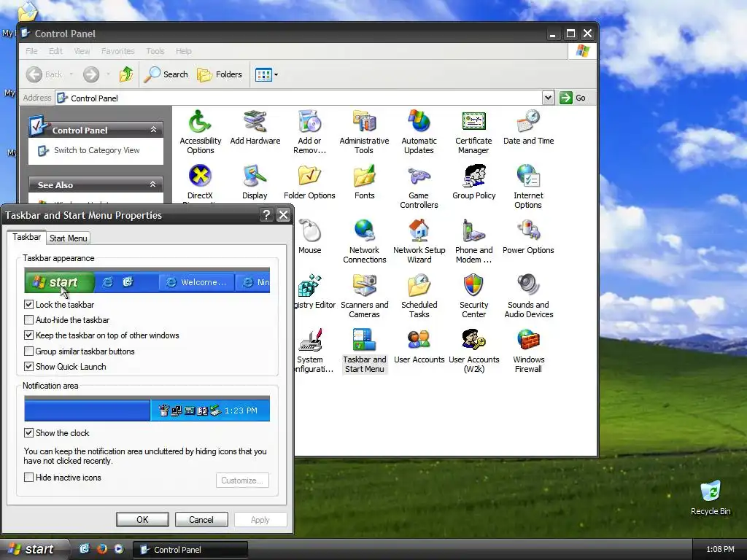Viewport: 747px width, 560px height.
Task: Open the View menu
Action: [x=82, y=51]
